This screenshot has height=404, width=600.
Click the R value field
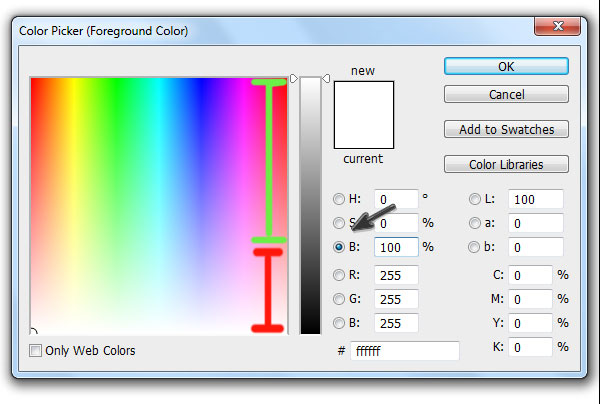pos(396,275)
